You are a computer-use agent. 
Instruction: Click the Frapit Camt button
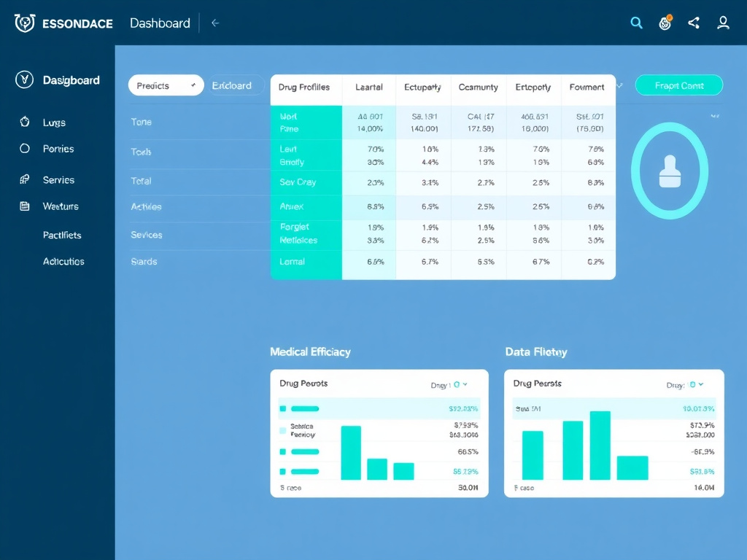[678, 85]
